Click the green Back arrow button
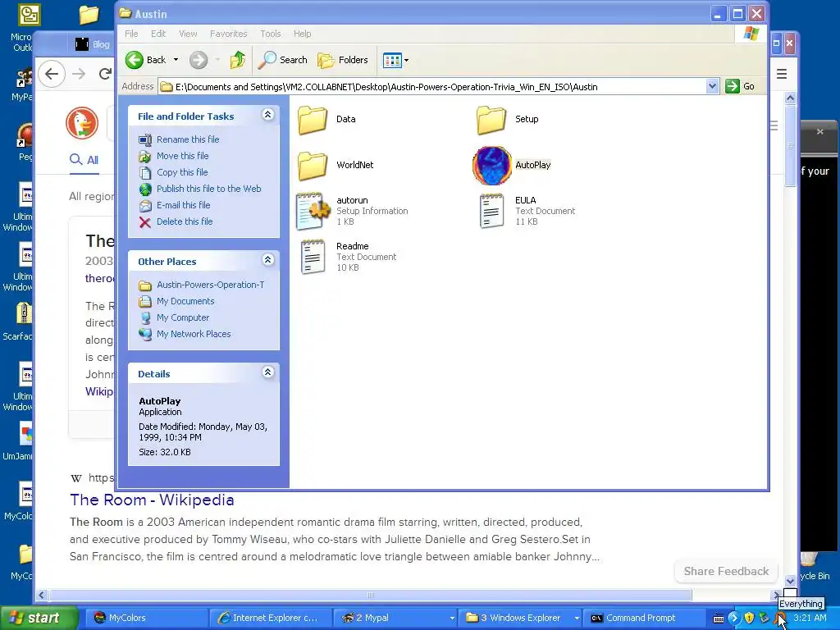Image resolution: width=840 pixels, height=630 pixels. pos(135,60)
